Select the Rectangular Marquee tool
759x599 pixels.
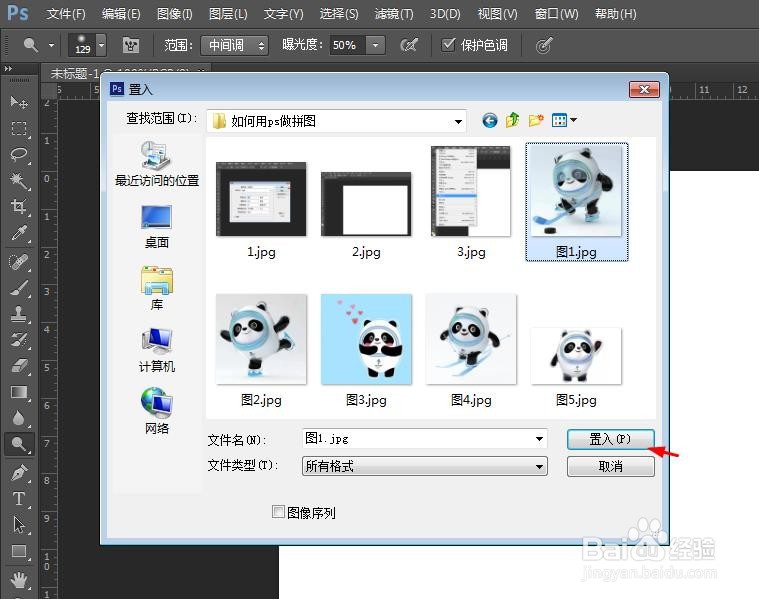point(19,128)
